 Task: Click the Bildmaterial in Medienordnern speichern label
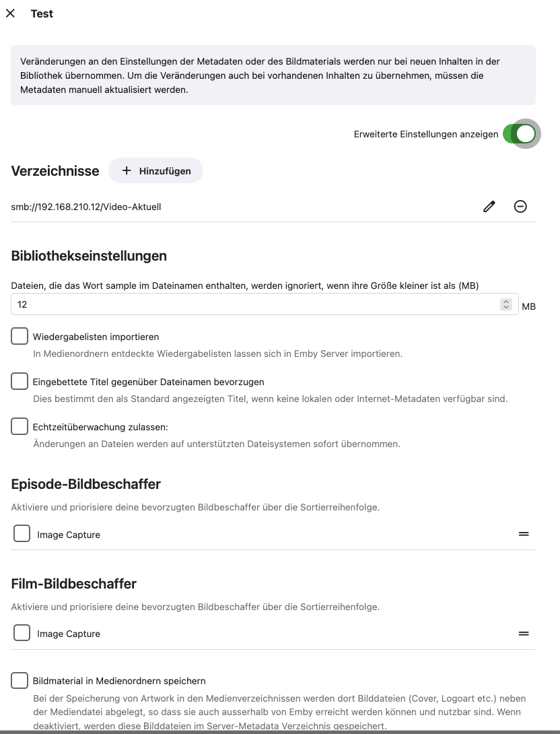[x=119, y=681]
